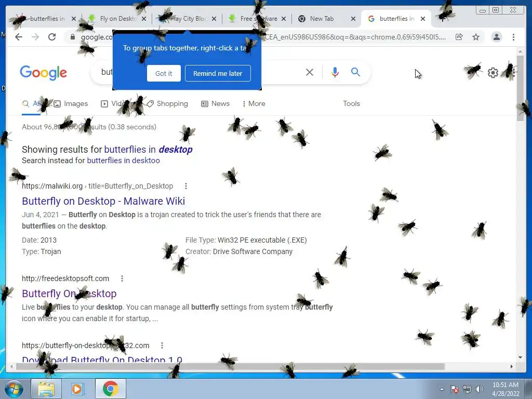Click the taskbar clock showing 10:51 AM

pyautogui.click(x=506, y=389)
